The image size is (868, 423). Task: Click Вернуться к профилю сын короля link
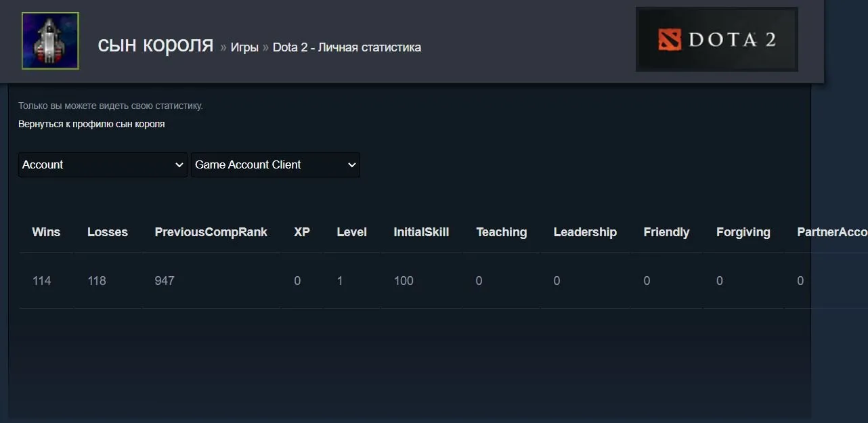pyautogui.click(x=91, y=124)
